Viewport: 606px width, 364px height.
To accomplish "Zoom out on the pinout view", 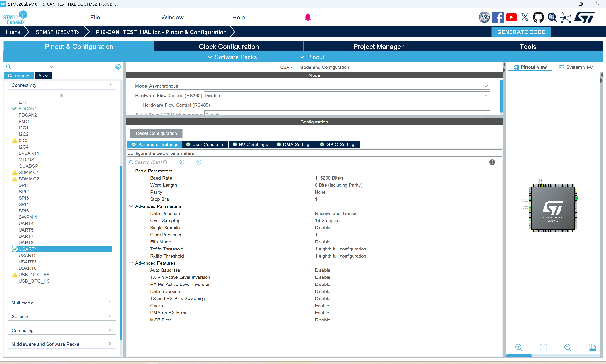I will pos(567,347).
